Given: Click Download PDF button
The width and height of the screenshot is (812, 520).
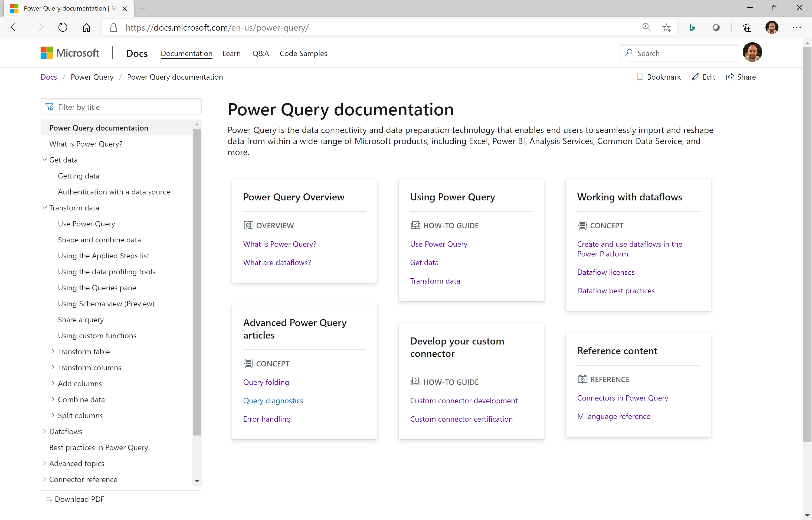Looking at the screenshot, I should click(79, 499).
